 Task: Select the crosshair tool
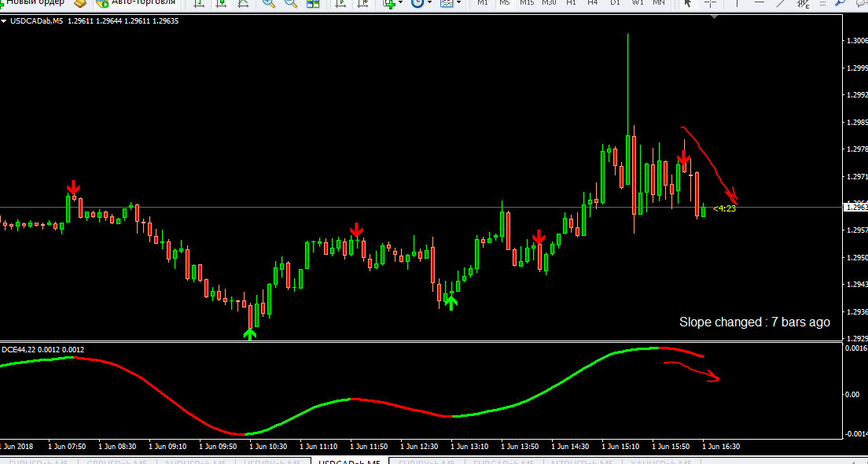pyautogui.click(x=710, y=3)
